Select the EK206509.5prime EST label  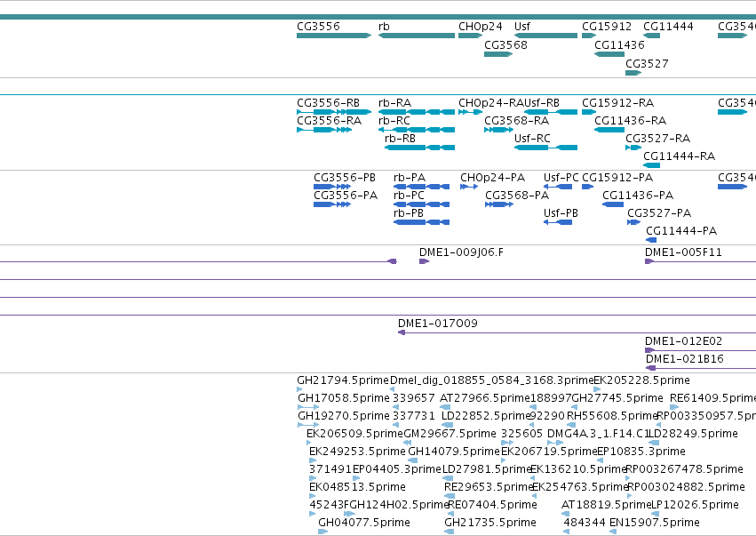pyautogui.click(x=354, y=434)
